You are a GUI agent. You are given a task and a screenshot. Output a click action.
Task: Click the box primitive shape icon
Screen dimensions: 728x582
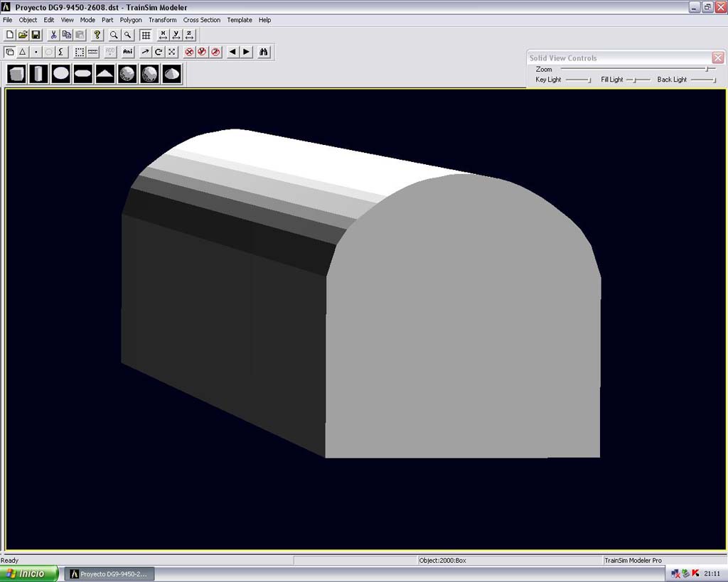pos(16,73)
